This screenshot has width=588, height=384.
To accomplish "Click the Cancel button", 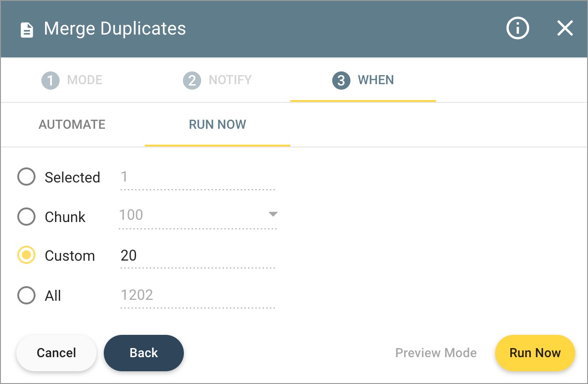I will tap(56, 353).
